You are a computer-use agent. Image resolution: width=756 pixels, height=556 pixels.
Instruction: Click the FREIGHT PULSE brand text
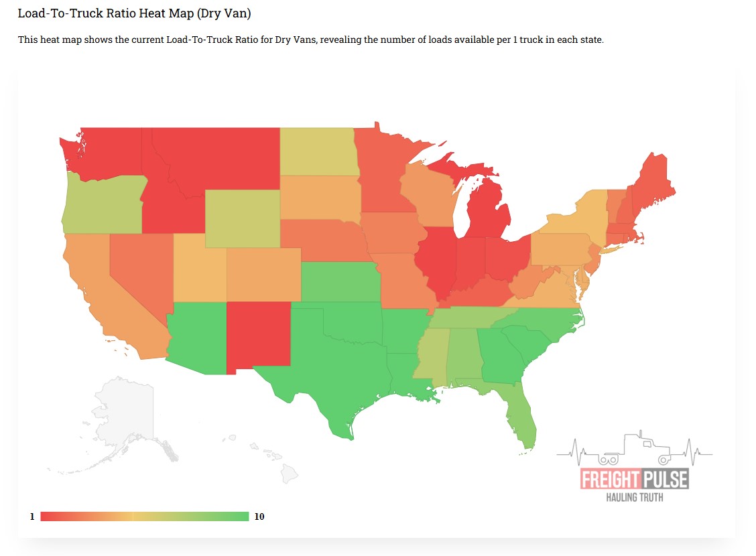(633, 479)
